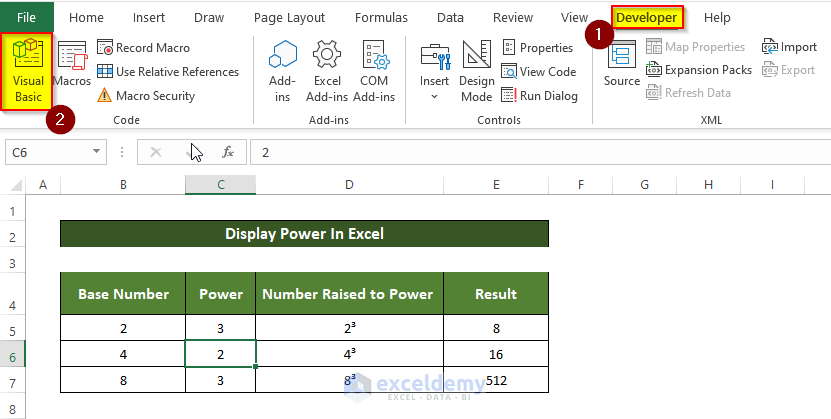Click the Select All corner triangle
The image size is (831, 419).
[x=16, y=185]
